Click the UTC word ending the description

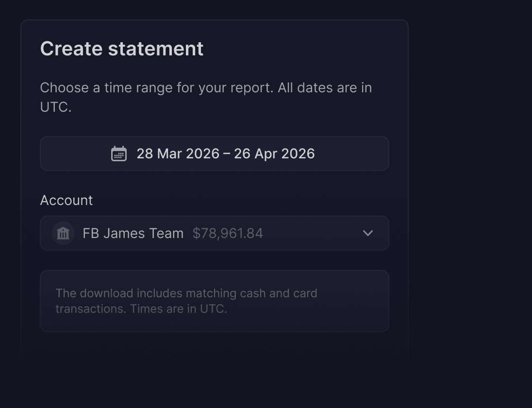coord(56,107)
